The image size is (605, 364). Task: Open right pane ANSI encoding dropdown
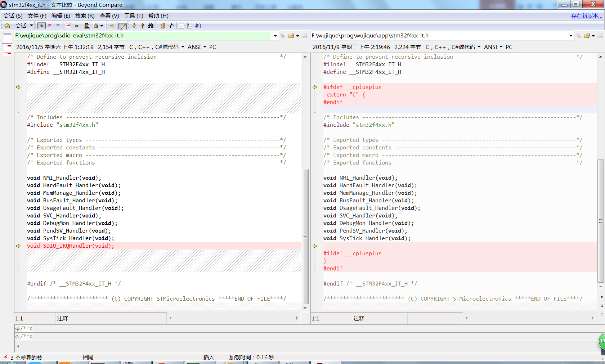click(x=493, y=47)
